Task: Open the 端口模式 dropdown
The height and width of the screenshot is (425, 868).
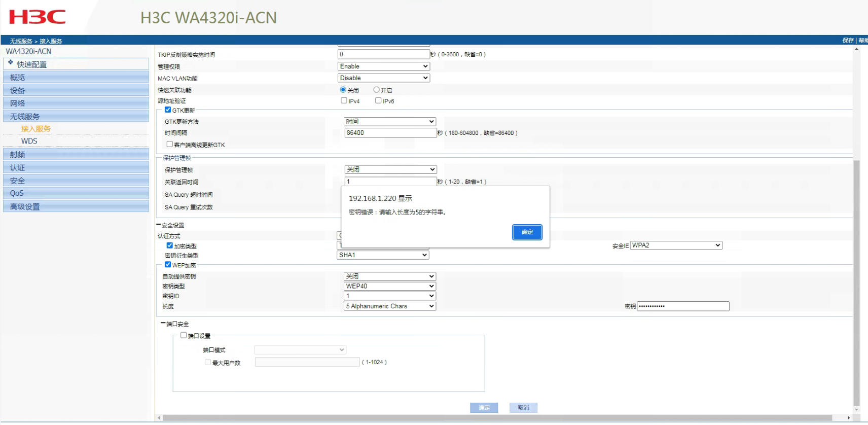Action: (300, 350)
